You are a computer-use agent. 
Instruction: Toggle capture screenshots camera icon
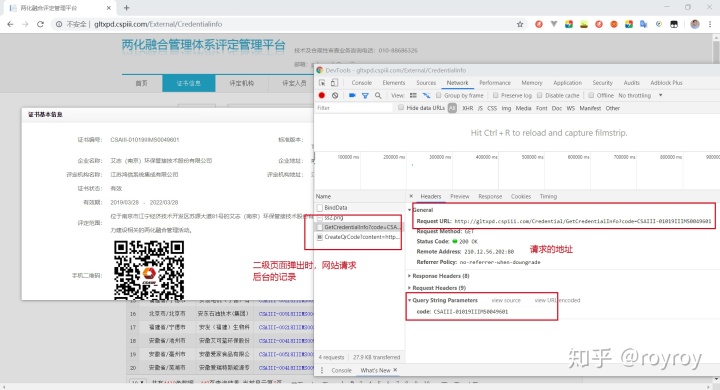352,96
